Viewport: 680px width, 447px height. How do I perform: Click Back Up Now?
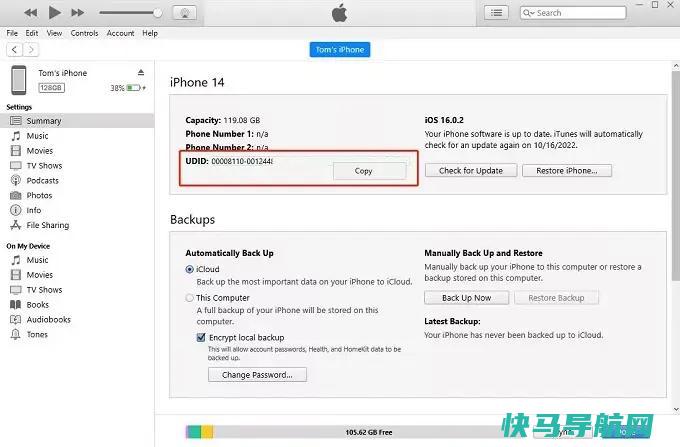click(x=467, y=298)
